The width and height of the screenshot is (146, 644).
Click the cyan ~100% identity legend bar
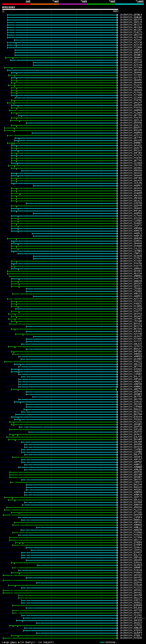[x=130, y=4]
